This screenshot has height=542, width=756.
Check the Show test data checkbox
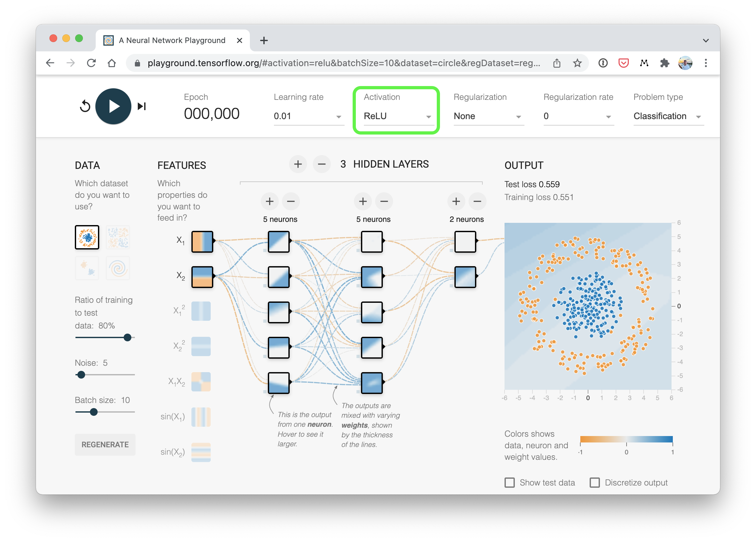coord(509,482)
